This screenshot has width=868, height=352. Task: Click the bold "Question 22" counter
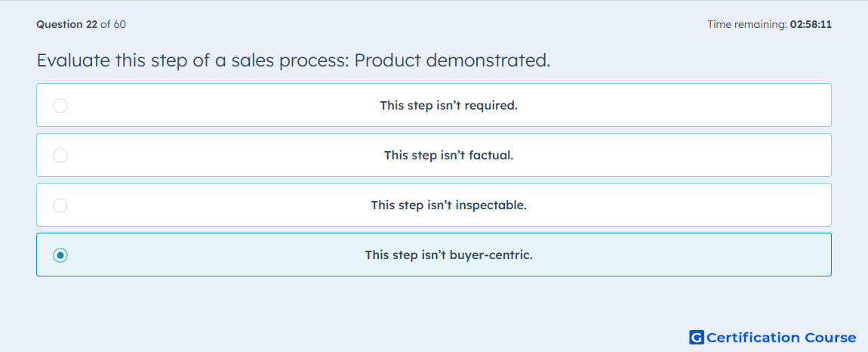[x=67, y=24]
